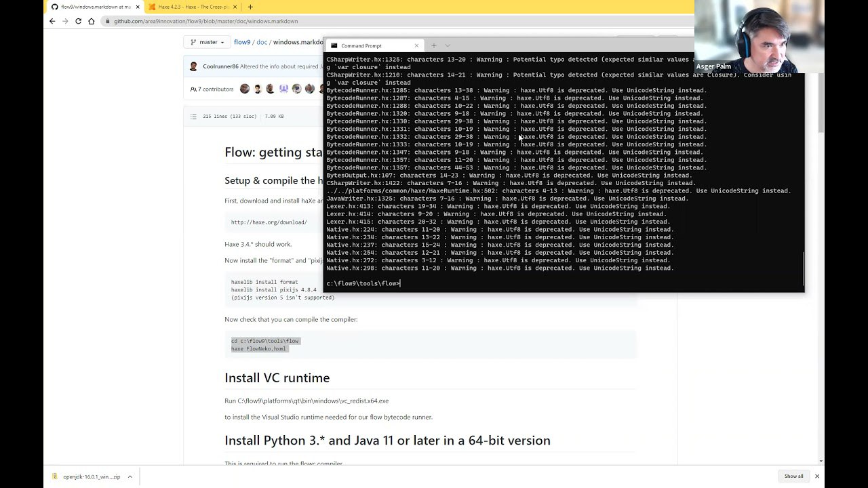The image size is (868, 488).
Task: Click lock icon in address bar
Action: 108,21
